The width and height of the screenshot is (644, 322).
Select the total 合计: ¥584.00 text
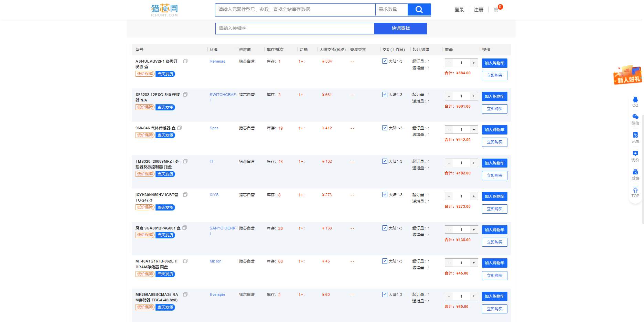(458, 73)
